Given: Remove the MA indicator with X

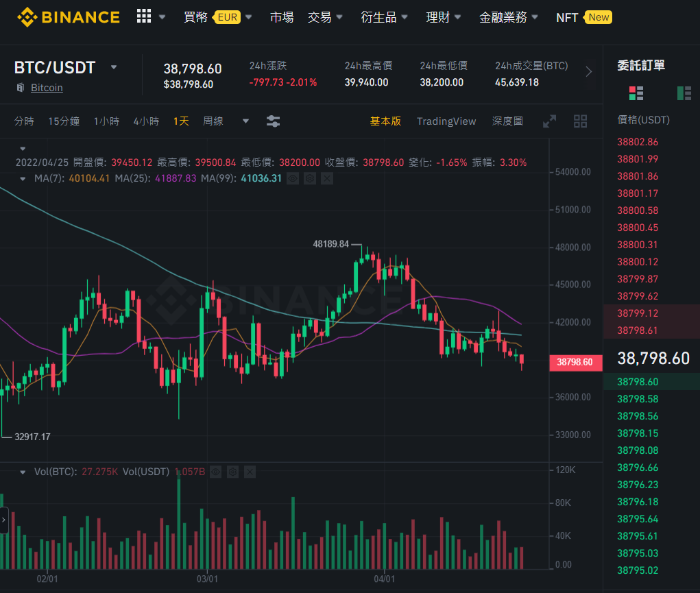Looking at the screenshot, I should [x=327, y=179].
